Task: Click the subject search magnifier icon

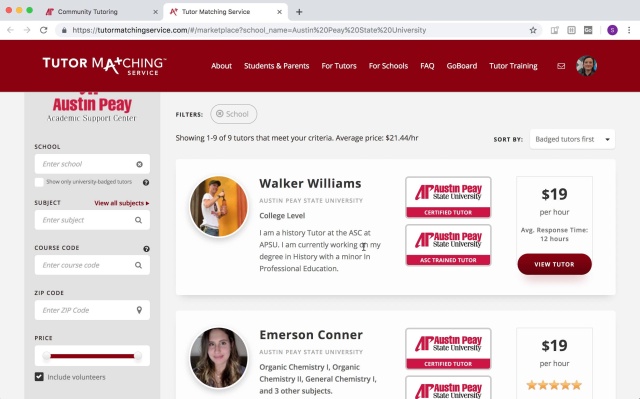Action: point(139,220)
